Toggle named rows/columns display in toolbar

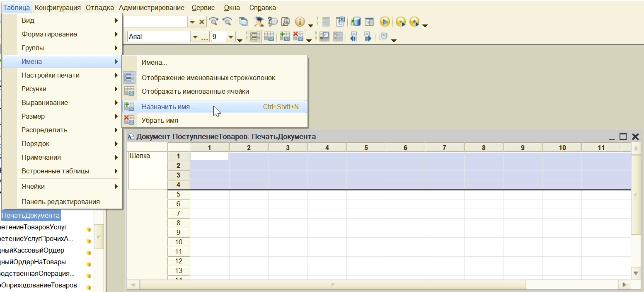pyautogui.click(x=255, y=36)
